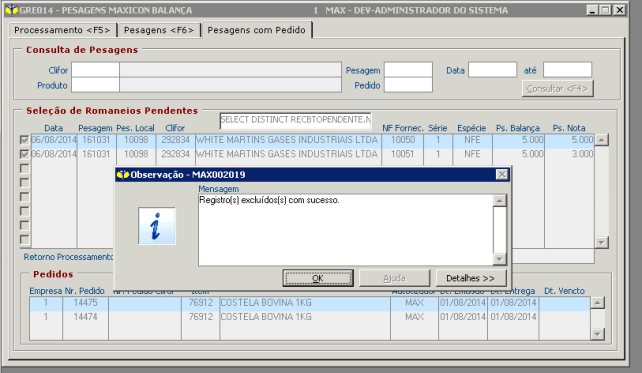Switch to the Pesagens <F6> tab

[159, 30]
